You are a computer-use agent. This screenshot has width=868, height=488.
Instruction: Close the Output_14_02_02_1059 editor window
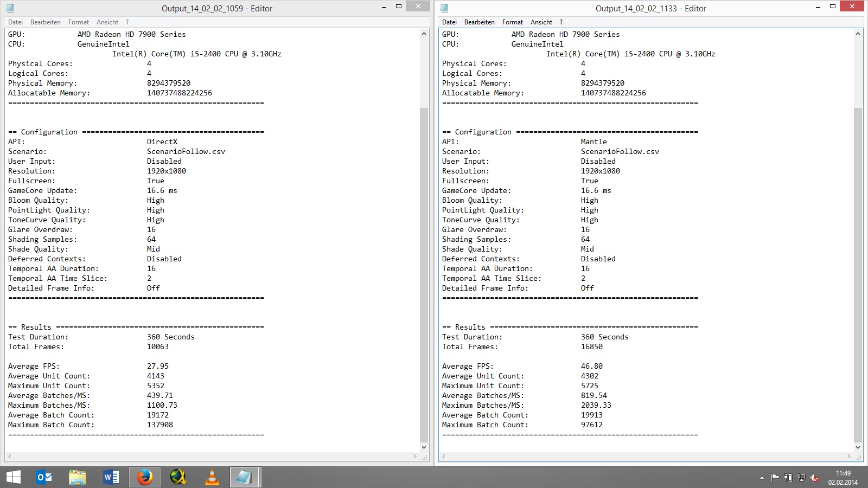418,6
